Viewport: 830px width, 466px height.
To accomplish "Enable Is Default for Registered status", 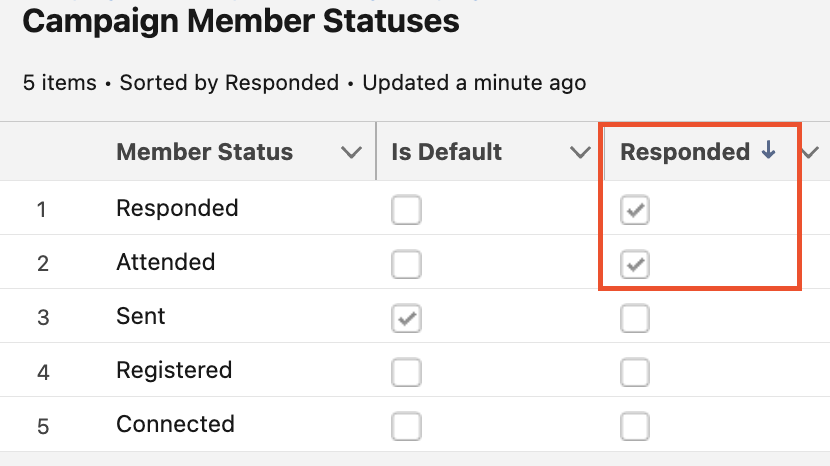I will [406, 373].
